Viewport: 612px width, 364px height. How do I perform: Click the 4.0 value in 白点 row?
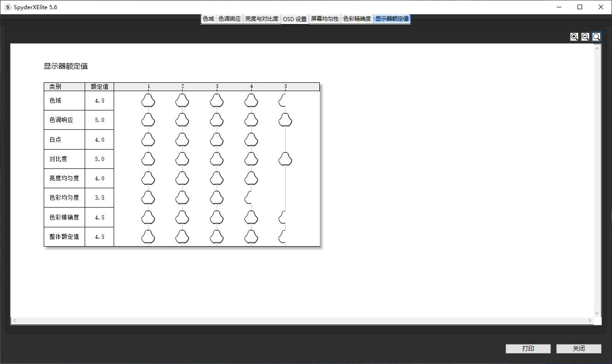click(99, 140)
